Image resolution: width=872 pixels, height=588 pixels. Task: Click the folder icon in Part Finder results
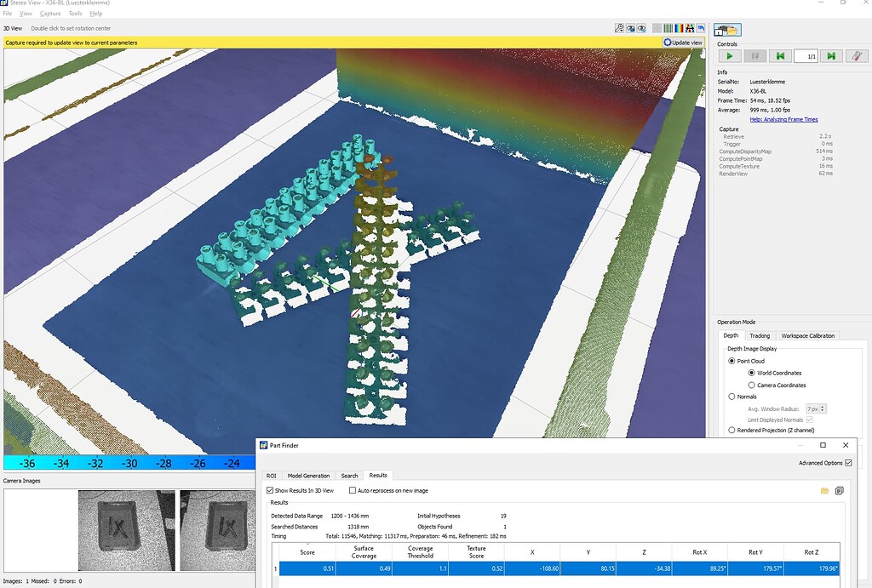click(824, 490)
